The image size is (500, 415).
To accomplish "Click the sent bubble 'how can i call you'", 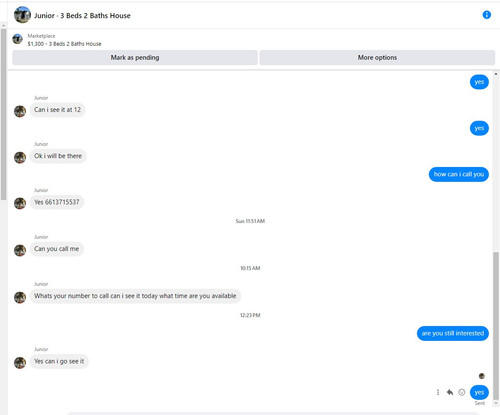I will pos(459,174).
